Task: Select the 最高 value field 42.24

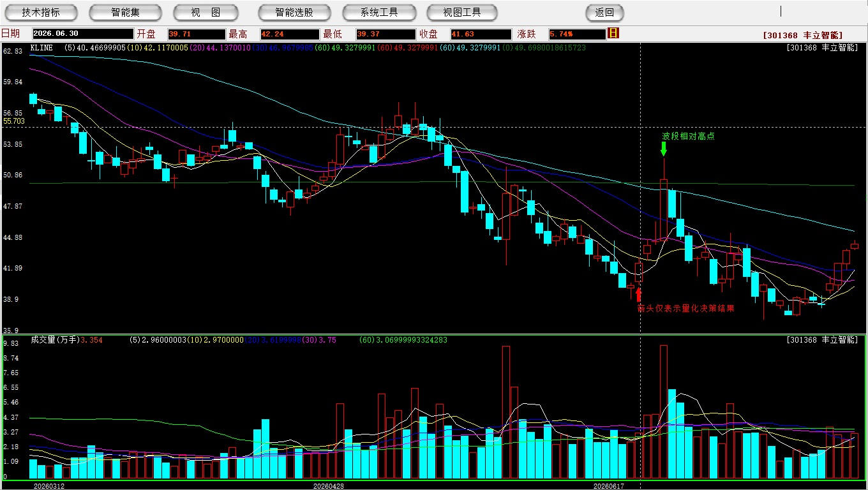Action: (290, 34)
